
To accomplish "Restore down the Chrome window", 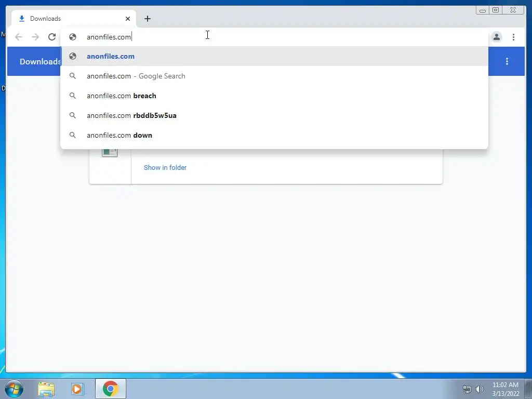I will tap(495, 10).
